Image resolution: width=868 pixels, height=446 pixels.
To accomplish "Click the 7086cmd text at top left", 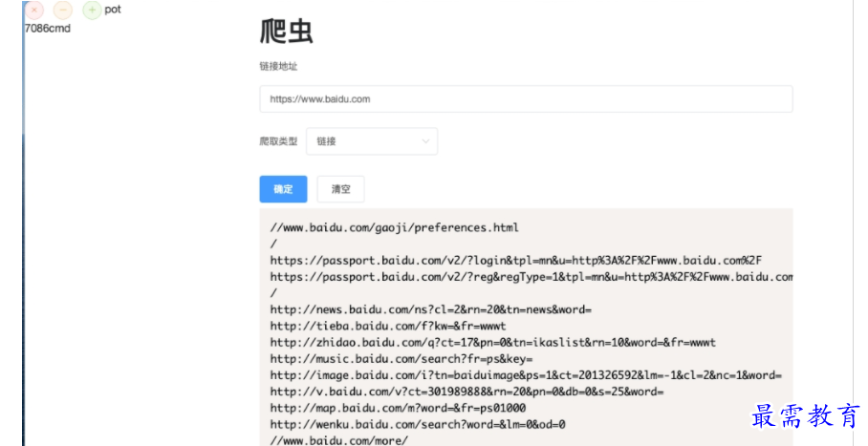I will [48, 29].
